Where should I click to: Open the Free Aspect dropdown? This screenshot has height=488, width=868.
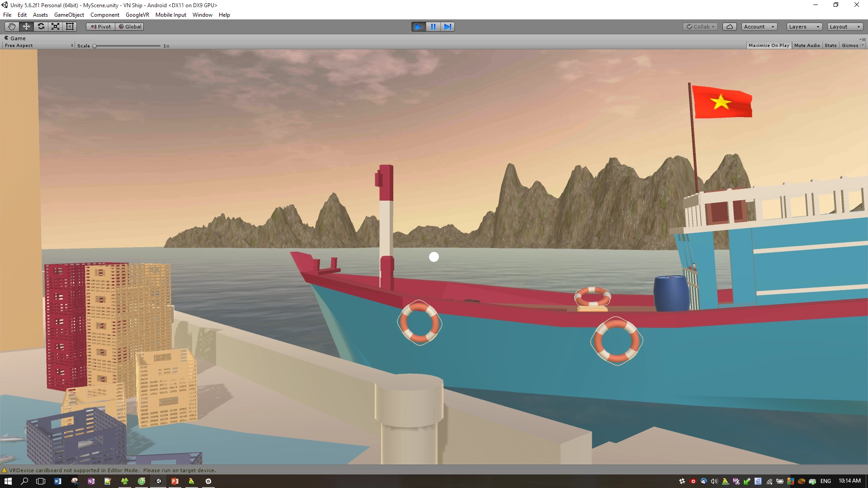39,46
